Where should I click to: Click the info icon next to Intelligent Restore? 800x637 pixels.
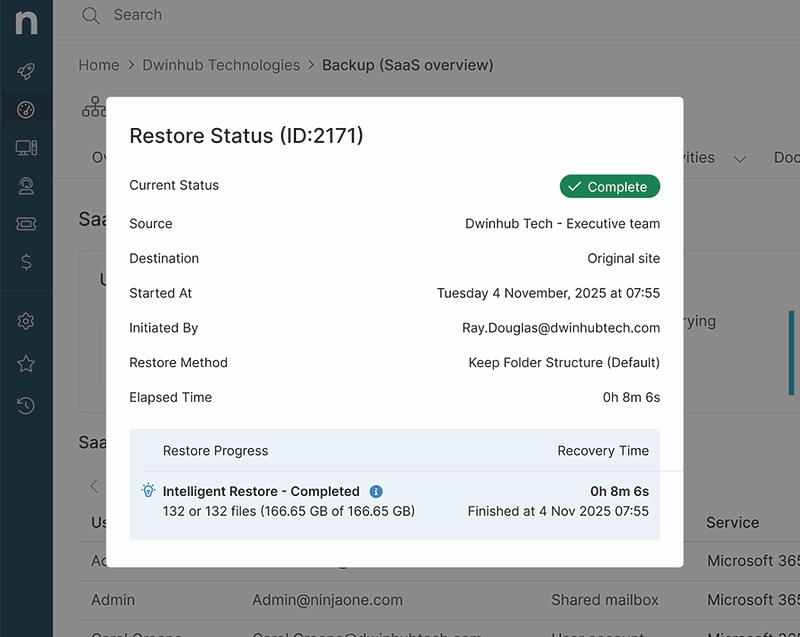point(375,491)
